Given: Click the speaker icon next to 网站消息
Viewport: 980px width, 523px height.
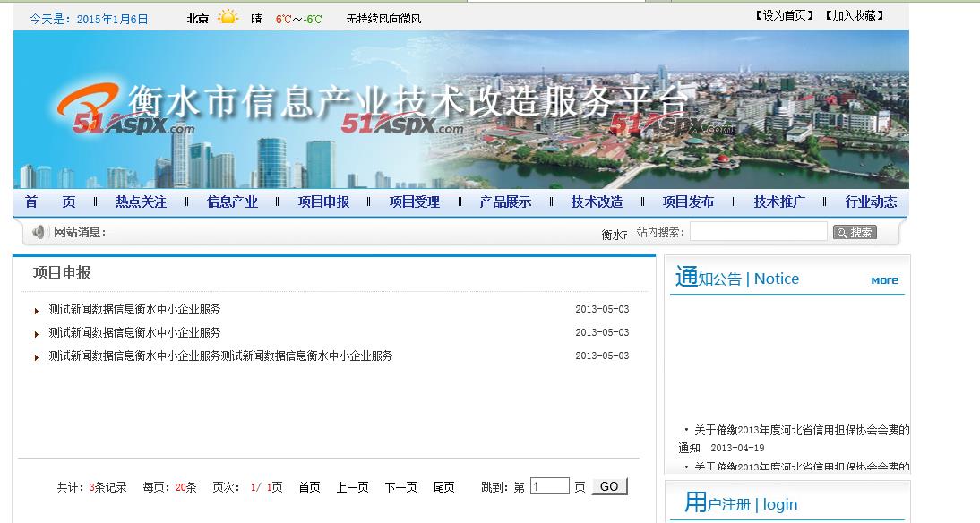Looking at the screenshot, I should click(x=39, y=232).
